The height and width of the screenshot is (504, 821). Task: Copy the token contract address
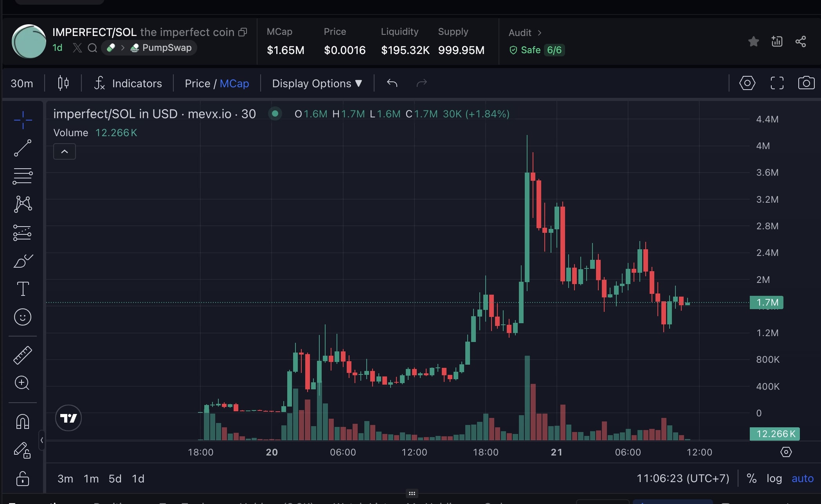click(x=243, y=32)
